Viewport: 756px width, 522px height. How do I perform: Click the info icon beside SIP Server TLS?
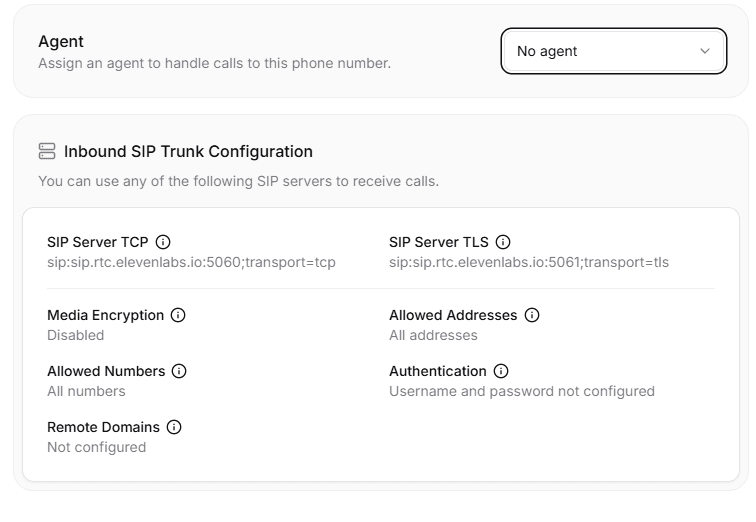tap(503, 242)
